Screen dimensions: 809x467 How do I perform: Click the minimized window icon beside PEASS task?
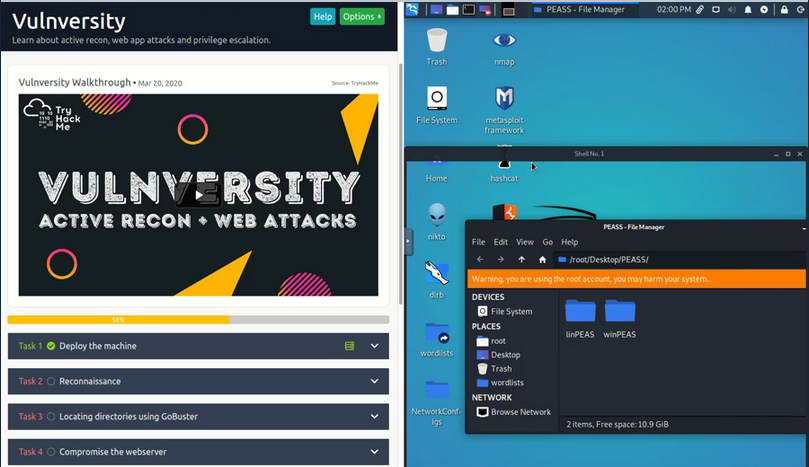click(x=509, y=10)
